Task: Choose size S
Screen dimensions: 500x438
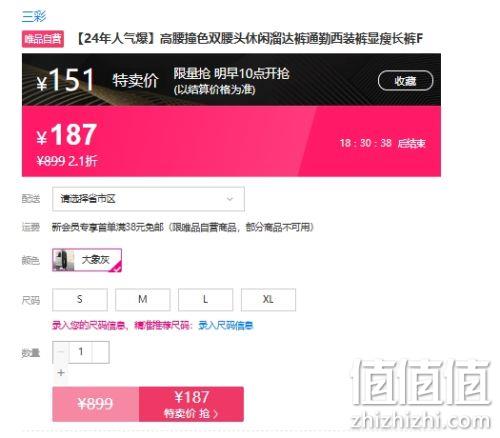Action: point(80,299)
